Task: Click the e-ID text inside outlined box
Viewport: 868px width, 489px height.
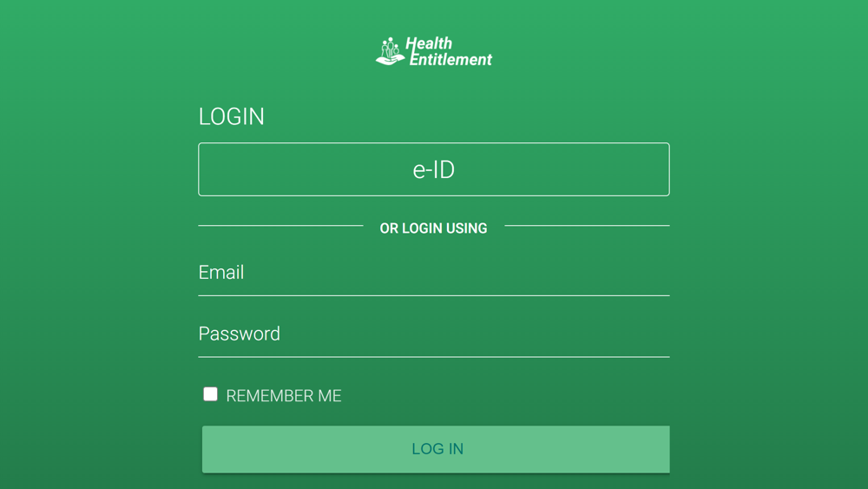Action: (434, 169)
